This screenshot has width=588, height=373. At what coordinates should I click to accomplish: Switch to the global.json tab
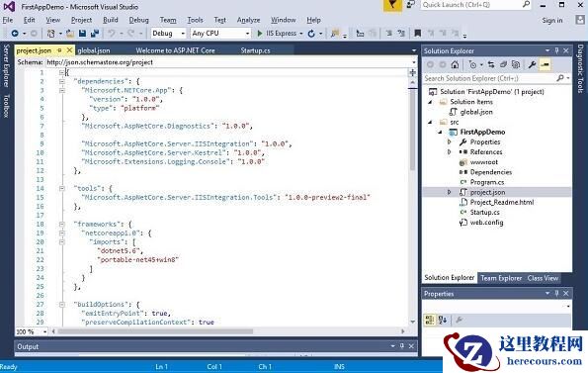point(94,50)
